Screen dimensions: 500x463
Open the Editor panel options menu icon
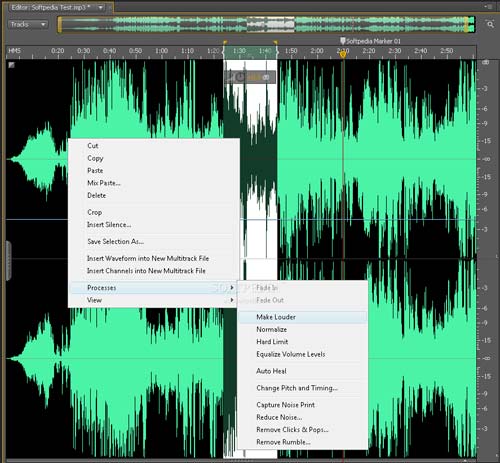489,6
